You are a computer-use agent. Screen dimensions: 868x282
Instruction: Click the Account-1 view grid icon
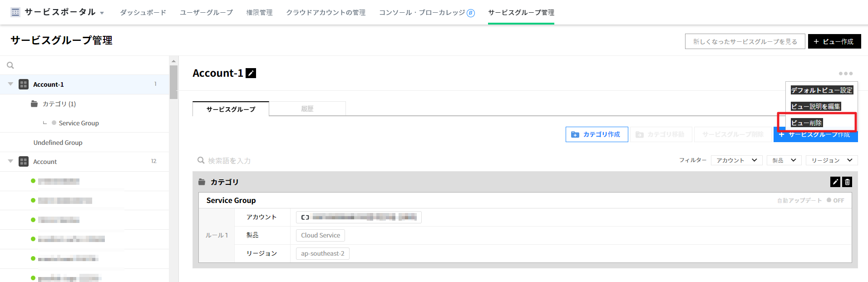pyautogui.click(x=24, y=84)
